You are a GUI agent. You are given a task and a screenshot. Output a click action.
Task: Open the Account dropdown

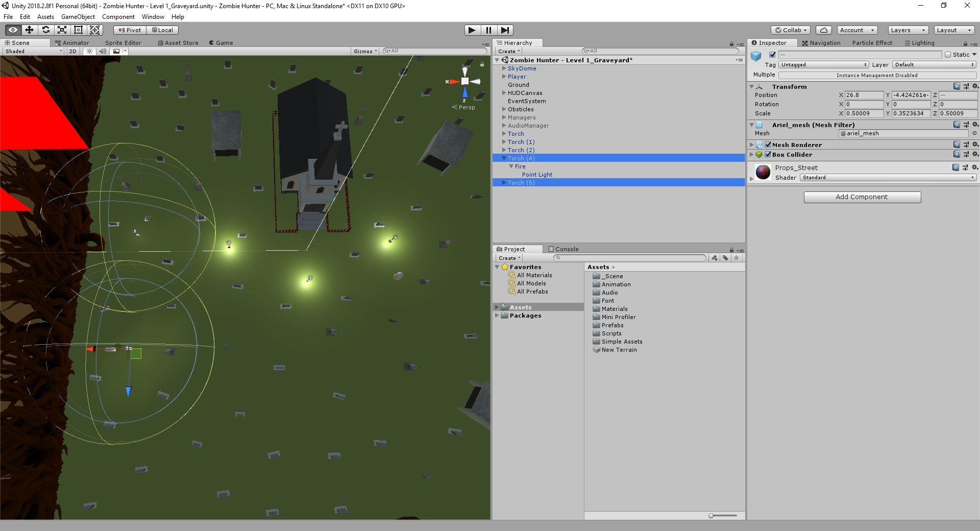(857, 30)
